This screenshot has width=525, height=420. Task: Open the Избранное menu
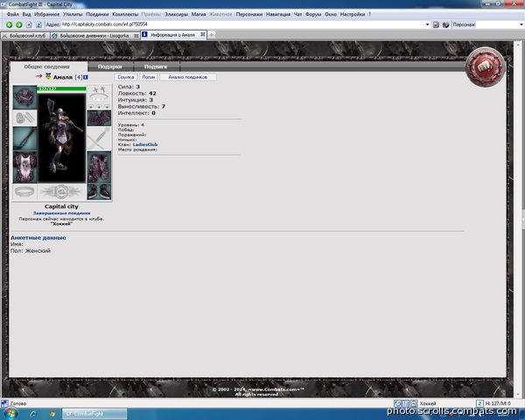tap(47, 14)
